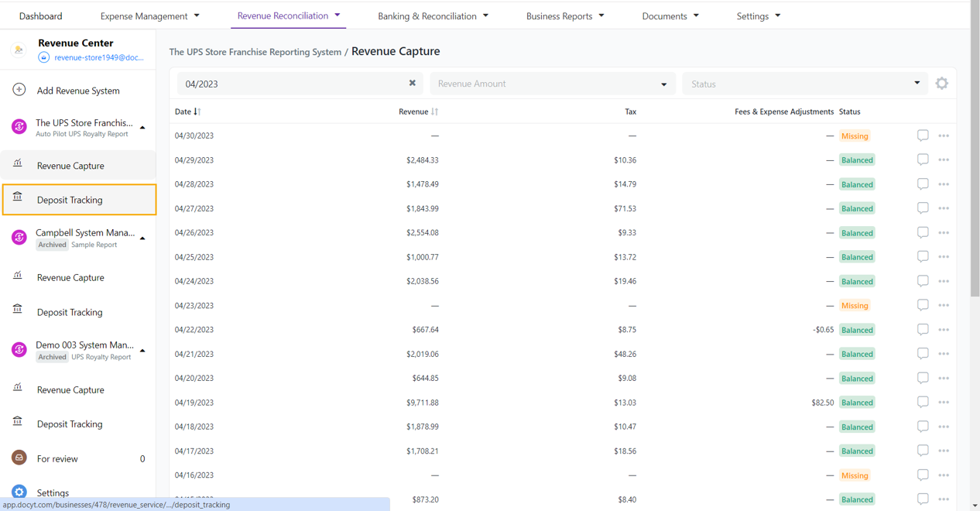
Task: Select the Deposit Tracking bank icon
Action: (x=17, y=199)
